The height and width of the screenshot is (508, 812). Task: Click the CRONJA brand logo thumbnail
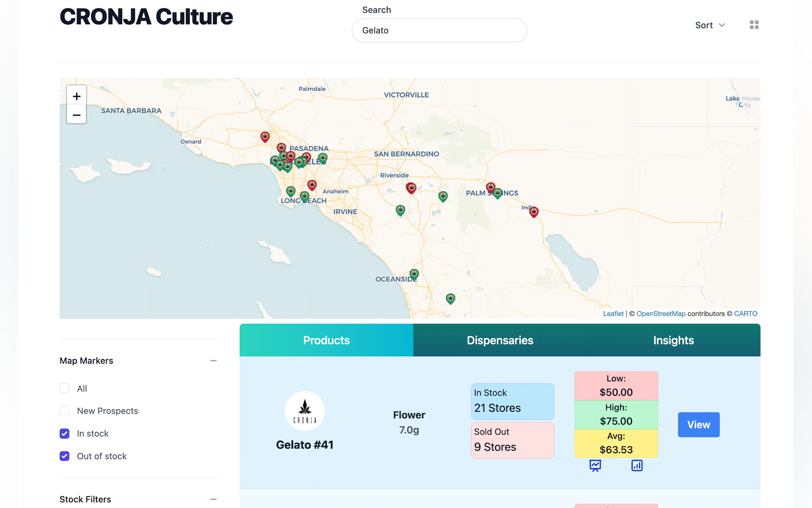(304, 410)
